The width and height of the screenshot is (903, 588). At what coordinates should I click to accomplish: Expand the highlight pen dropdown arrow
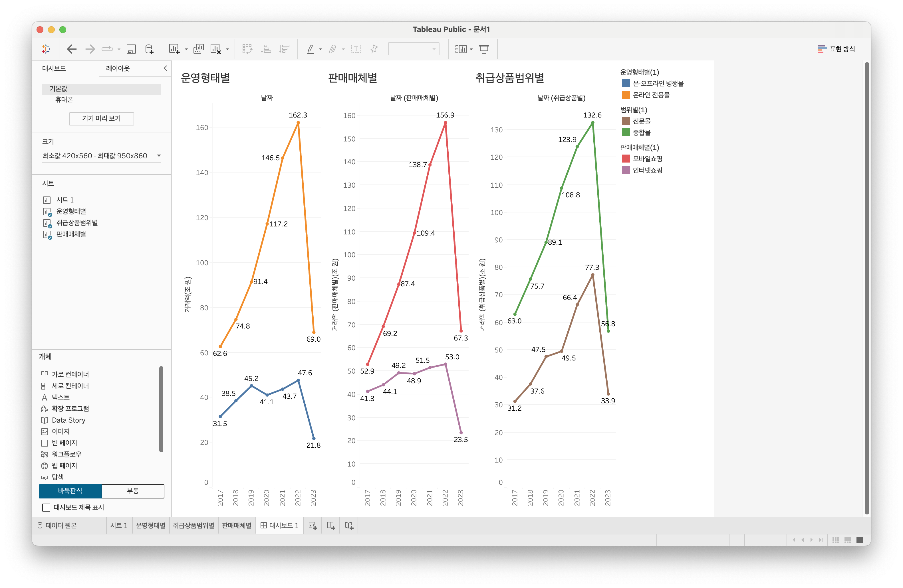(x=321, y=49)
